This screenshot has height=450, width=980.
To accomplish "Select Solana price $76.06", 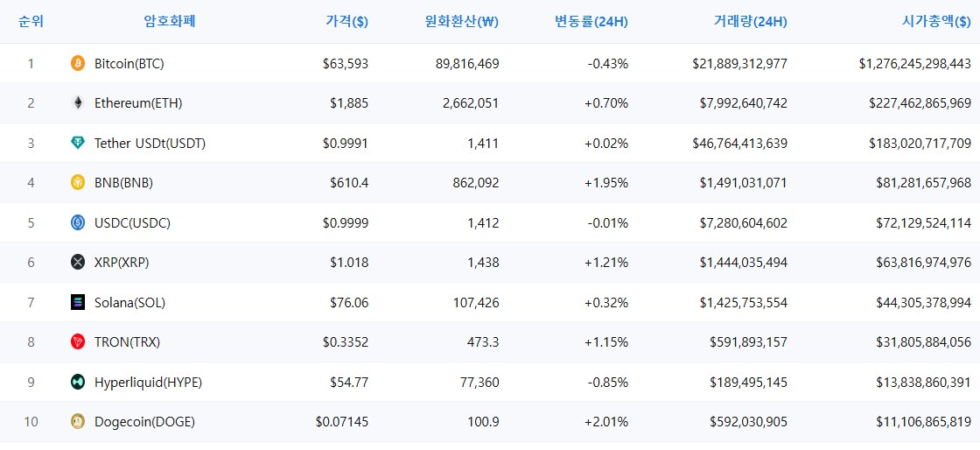I will coord(349,303).
